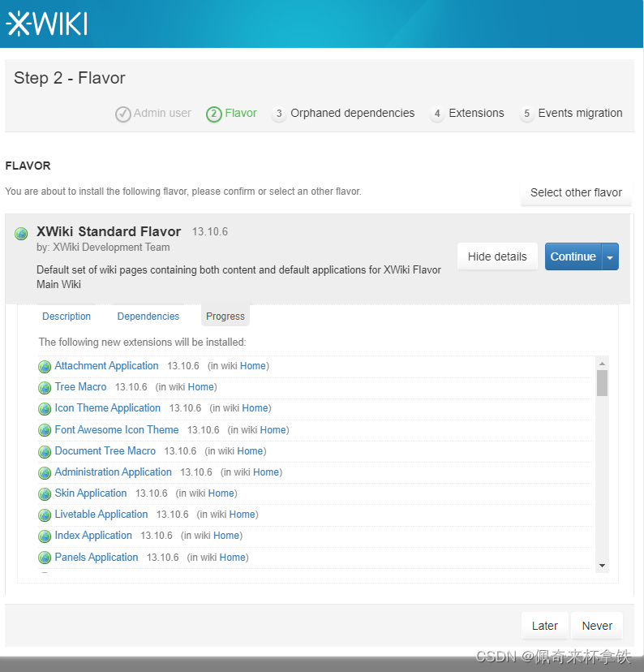Click Home link in Attachment Application row

pos(253,365)
